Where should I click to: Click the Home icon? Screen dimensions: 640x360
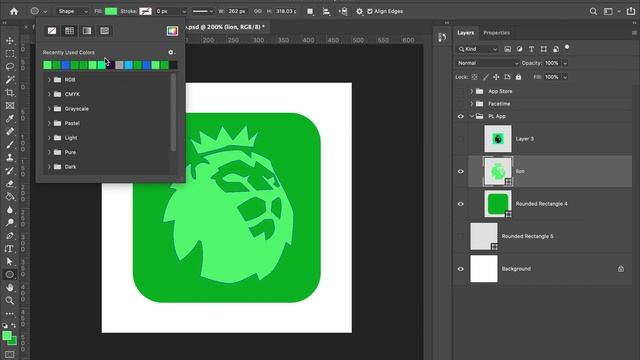point(14,11)
